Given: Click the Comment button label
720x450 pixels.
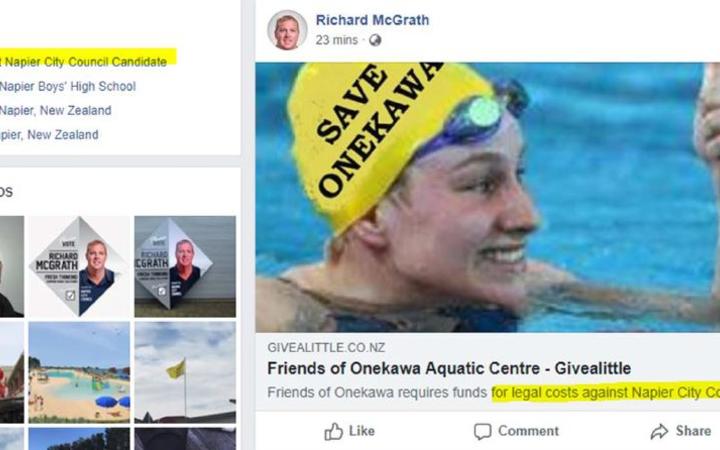Looking at the screenshot, I should coord(529,431).
